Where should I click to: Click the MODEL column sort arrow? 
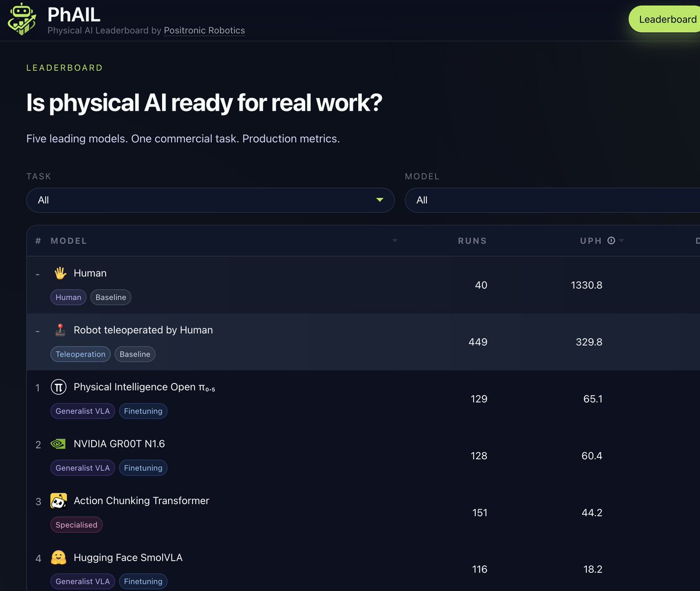(394, 240)
